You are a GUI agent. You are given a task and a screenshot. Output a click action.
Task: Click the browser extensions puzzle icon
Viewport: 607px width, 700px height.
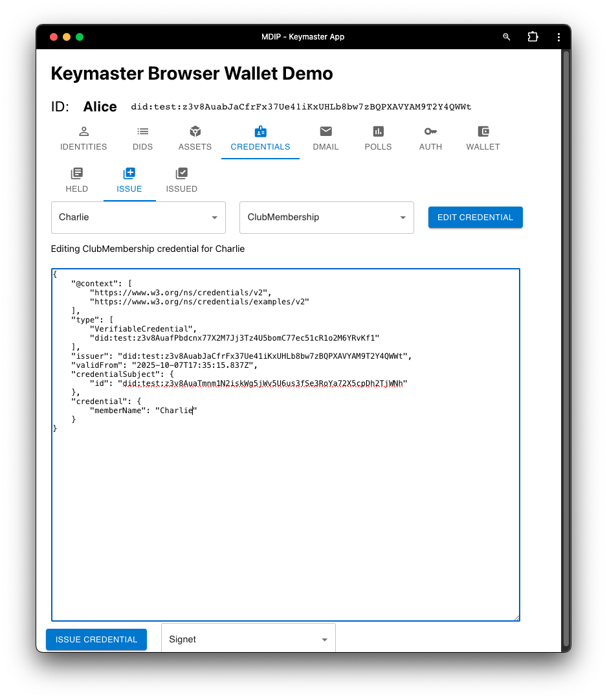click(533, 37)
